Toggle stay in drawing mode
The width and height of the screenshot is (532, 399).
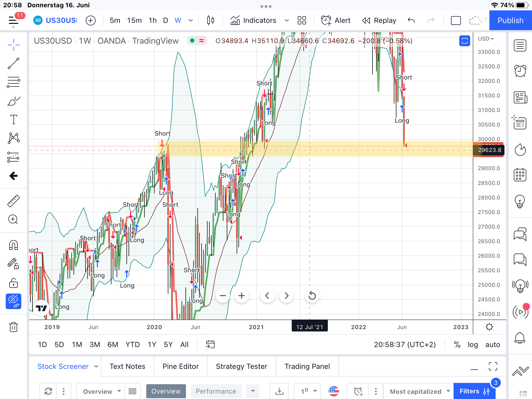coord(14,264)
